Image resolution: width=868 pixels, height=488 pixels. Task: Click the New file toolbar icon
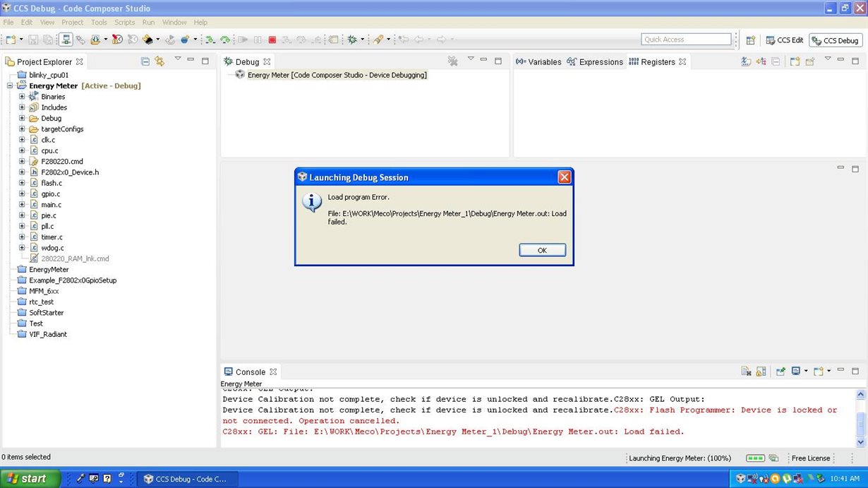point(11,40)
